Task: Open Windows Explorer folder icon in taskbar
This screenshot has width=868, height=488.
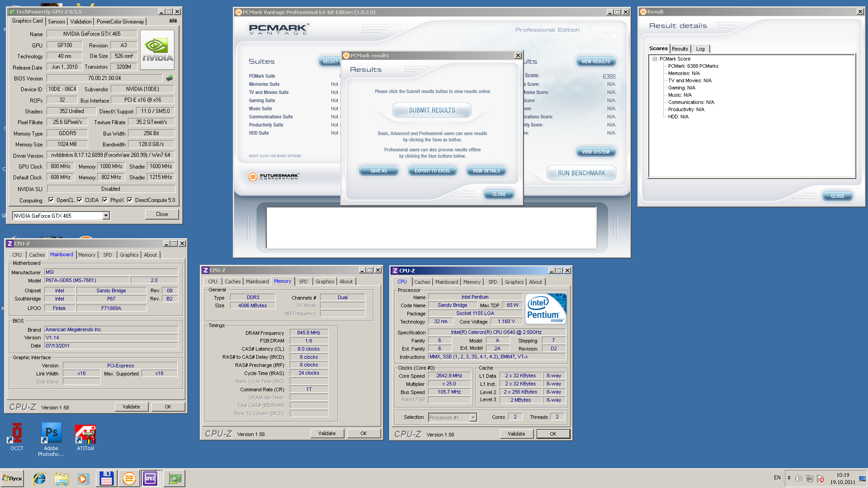Action: [61, 478]
